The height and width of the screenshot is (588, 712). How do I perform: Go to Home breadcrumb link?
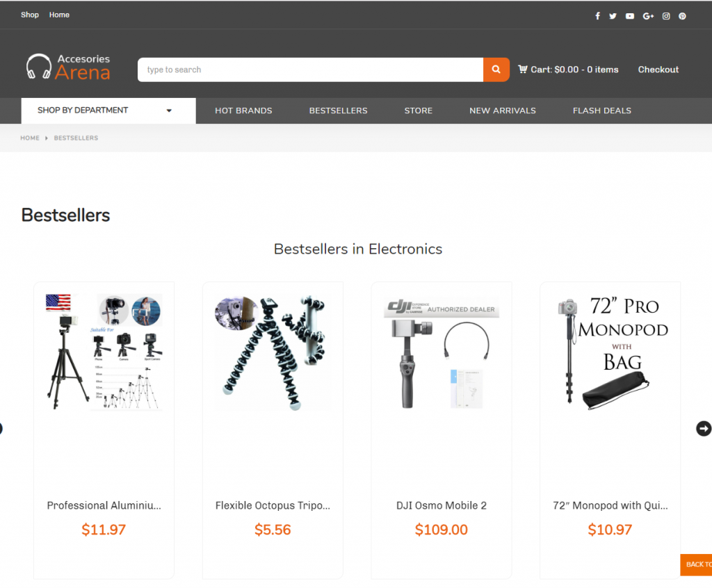pos(29,138)
